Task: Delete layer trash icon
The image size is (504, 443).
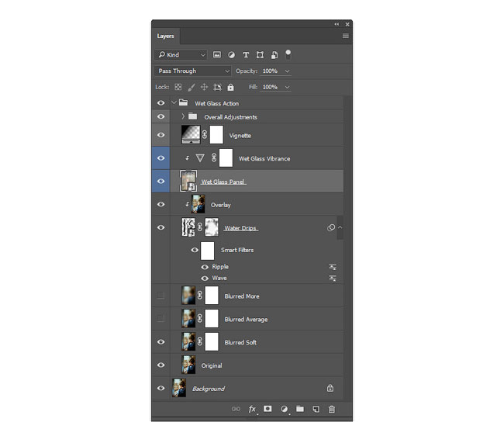Action: tap(331, 409)
